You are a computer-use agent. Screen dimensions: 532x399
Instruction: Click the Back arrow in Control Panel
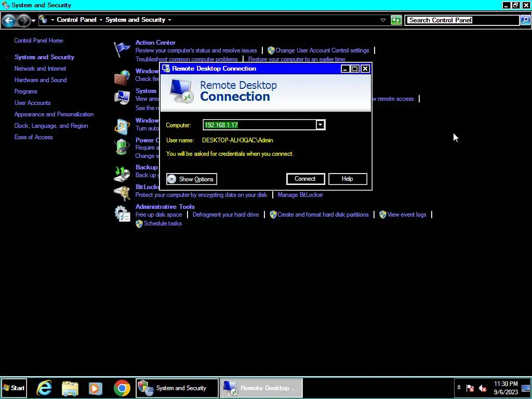click(x=8, y=20)
